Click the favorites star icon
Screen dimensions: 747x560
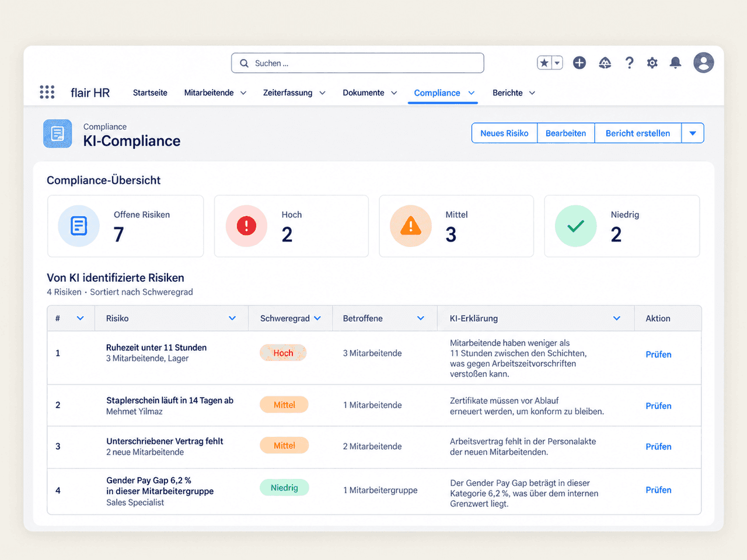pyautogui.click(x=544, y=63)
